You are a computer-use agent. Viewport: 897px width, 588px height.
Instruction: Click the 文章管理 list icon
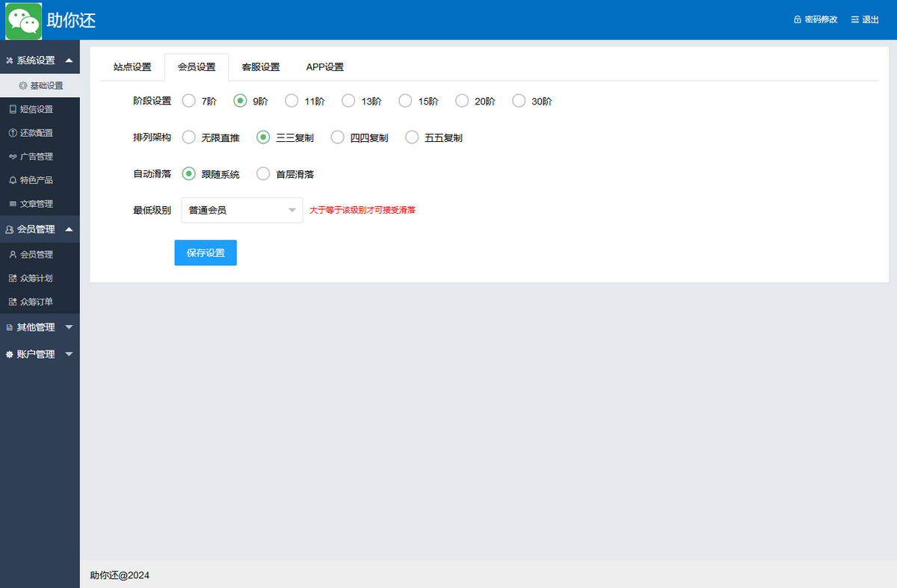tap(12, 204)
